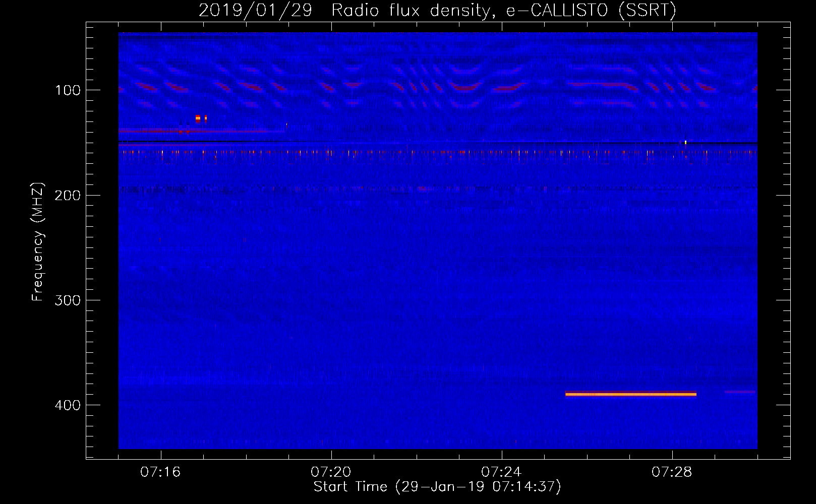This screenshot has width=816, height=504.
Task: Click the "07:28" time tick label
Action: pyautogui.click(x=672, y=472)
